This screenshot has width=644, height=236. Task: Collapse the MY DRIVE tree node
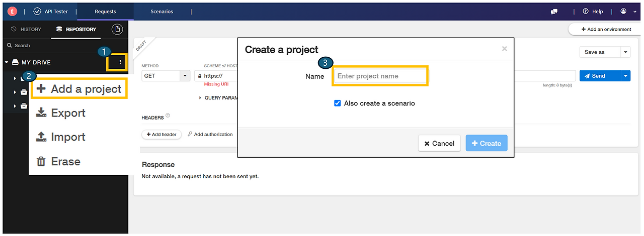pyautogui.click(x=7, y=62)
